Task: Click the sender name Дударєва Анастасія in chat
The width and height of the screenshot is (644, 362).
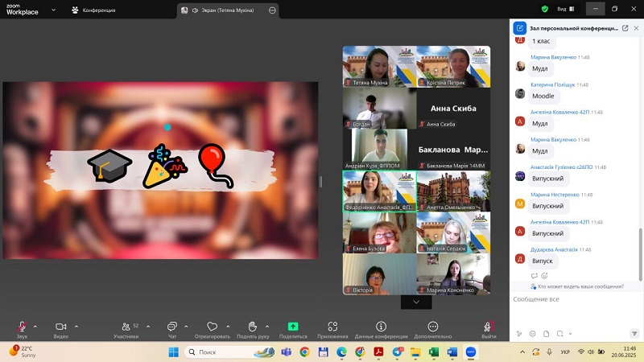Action: tap(554, 249)
